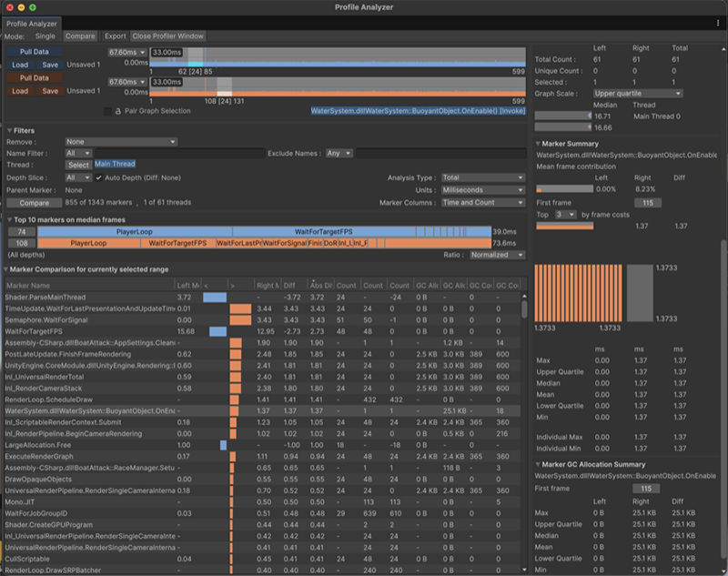The height and width of the screenshot is (576, 728).
Task: Click the First frame 115 button in Marker Summary
Action: coord(648,203)
